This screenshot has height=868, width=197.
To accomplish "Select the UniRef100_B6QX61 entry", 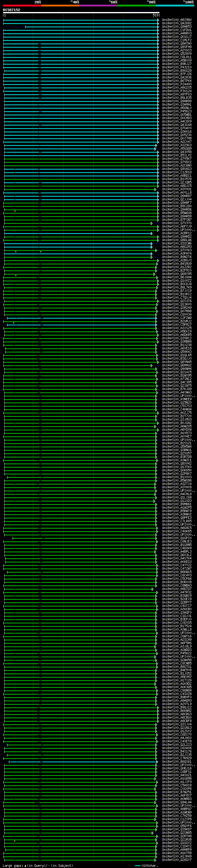I will [177, 761].
